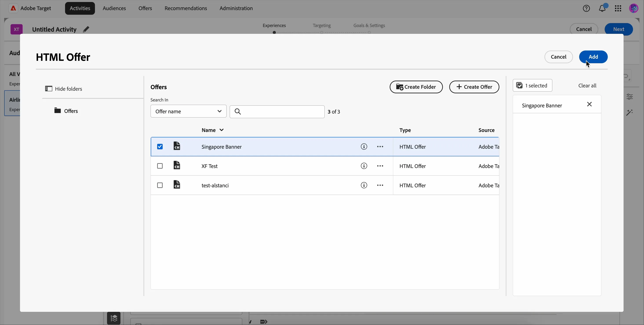Viewport: 644px width, 325px height.
Task: Focus the offer search input field
Action: tap(277, 111)
